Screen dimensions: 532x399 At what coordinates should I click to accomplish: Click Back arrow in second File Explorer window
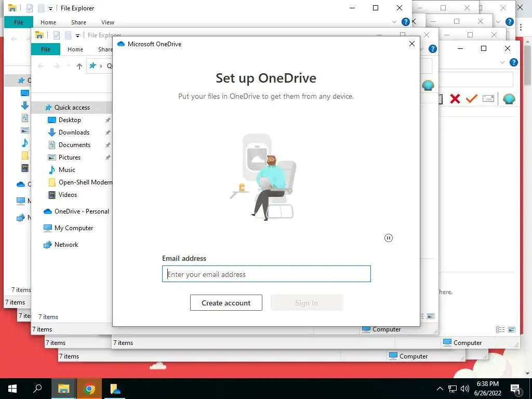click(x=41, y=66)
